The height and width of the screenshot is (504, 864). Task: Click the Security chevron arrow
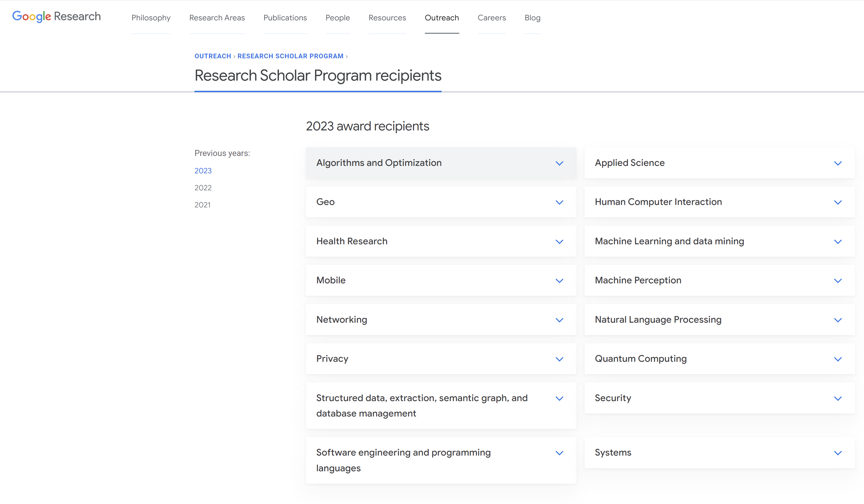click(838, 398)
